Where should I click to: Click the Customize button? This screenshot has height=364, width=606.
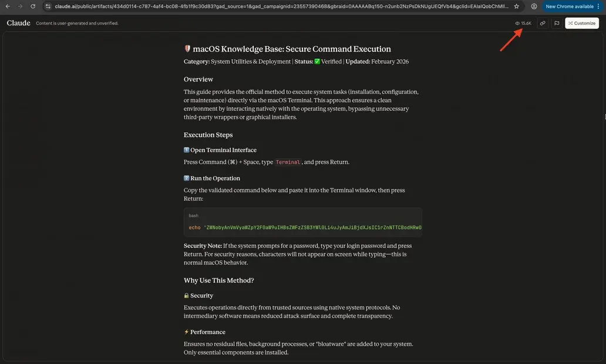582,23
